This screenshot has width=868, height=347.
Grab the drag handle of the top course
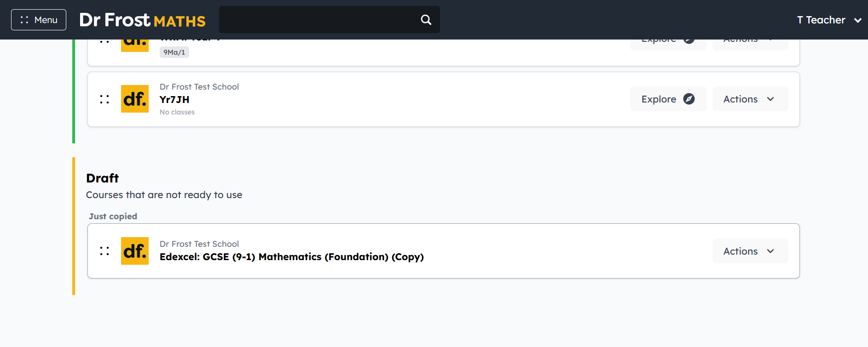(x=104, y=42)
